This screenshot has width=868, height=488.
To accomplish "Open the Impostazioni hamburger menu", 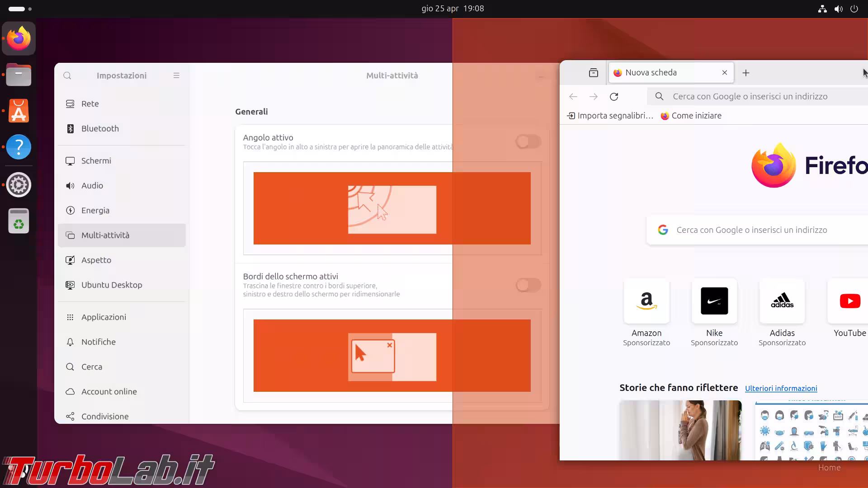I will 176,75.
